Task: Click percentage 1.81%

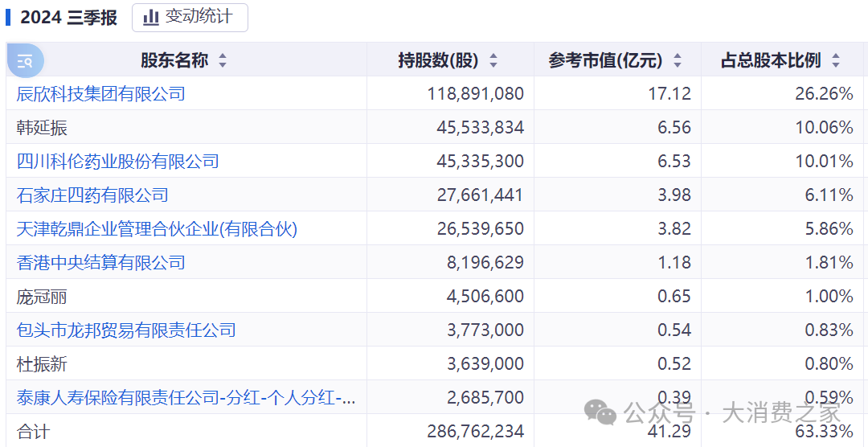Action: coord(829,263)
